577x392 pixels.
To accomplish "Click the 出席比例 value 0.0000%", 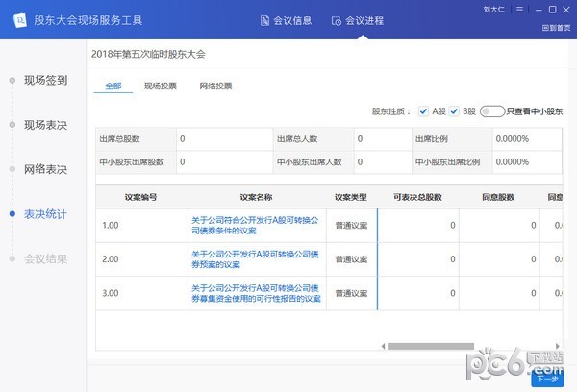I will pyautogui.click(x=513, y=139).
